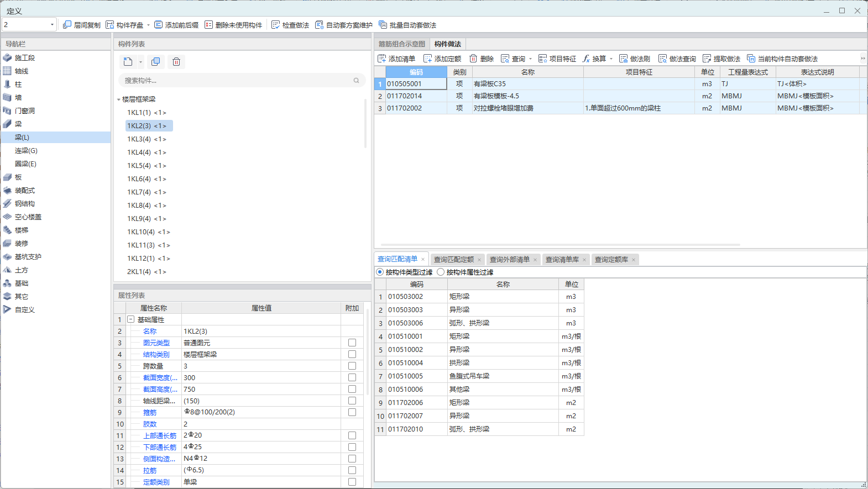Click the 做法刷 toolbar item
This screenshot has width=868, height=489.
pyautogui.click(x=635, y=59)
